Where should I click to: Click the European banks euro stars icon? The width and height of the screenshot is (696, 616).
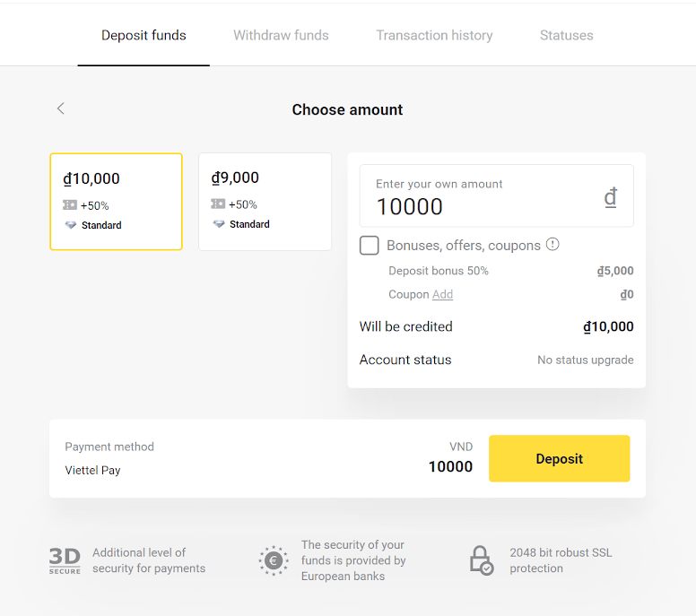273,561
